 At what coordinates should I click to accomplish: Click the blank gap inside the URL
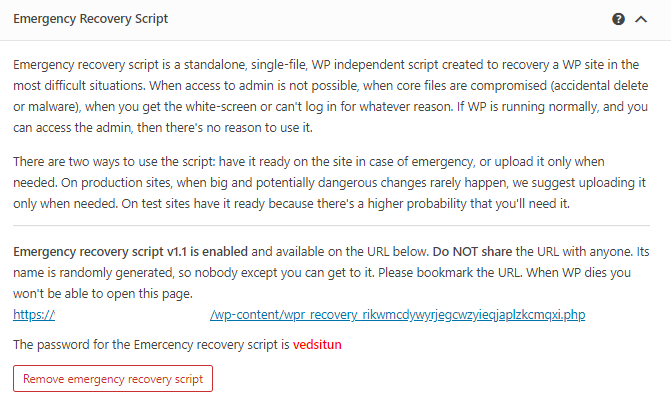point(133,314)
